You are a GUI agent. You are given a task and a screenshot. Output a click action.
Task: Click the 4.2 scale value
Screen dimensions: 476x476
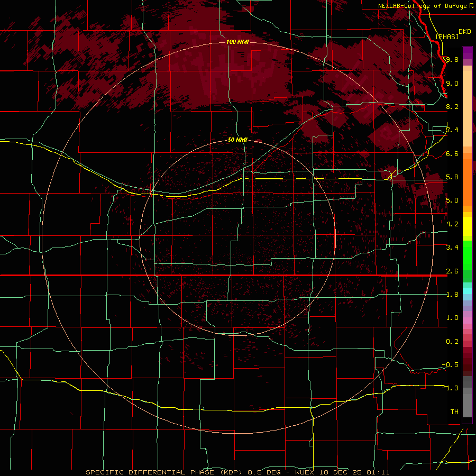(452, 224)
